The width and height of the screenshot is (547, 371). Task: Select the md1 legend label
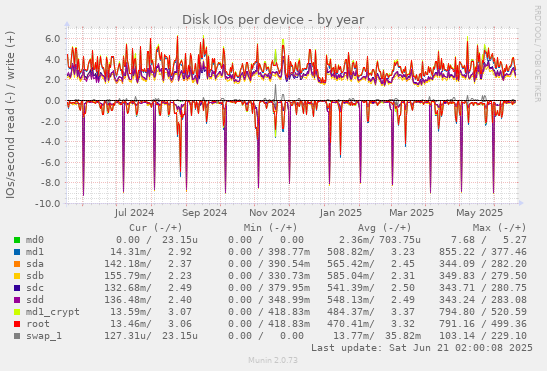[x=35, y=252]
